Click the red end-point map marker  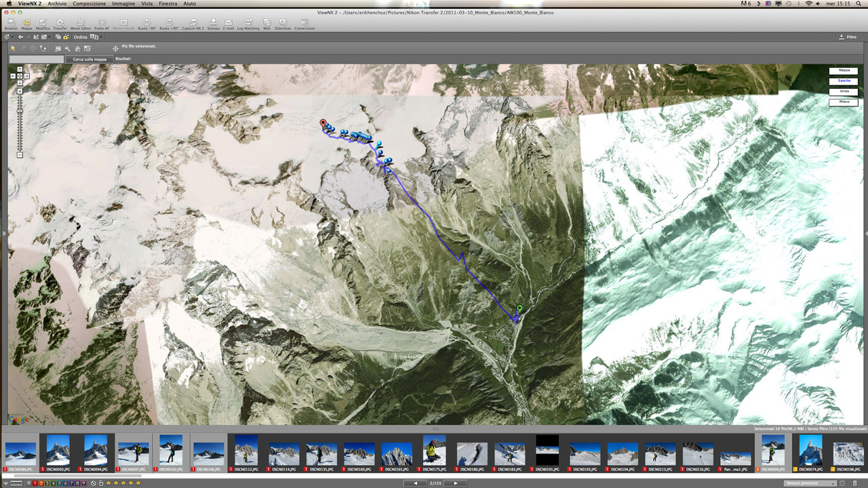[323, 124]
